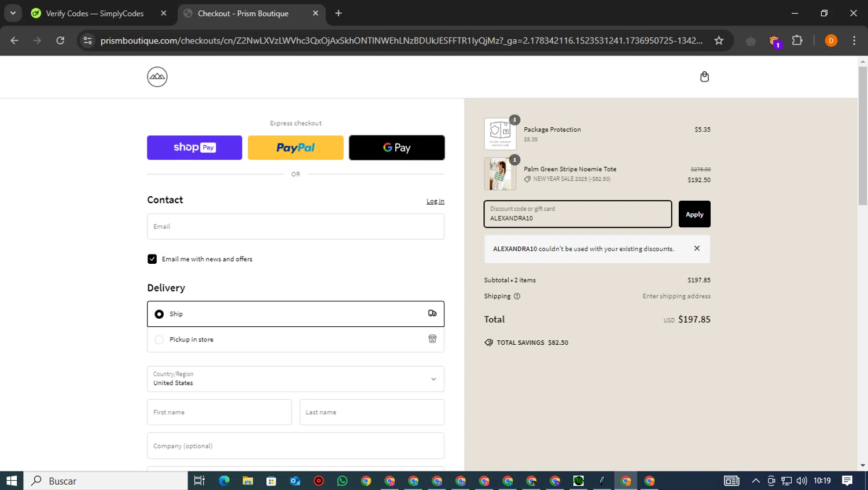Open Chrome three-dot menu

tap(854, 40)
